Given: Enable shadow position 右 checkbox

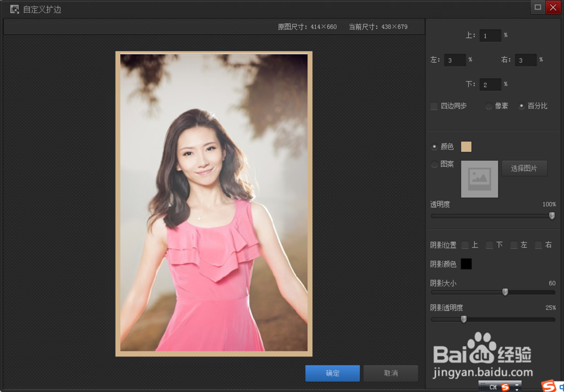Looking at the screenshot, I should click(538, 245).
